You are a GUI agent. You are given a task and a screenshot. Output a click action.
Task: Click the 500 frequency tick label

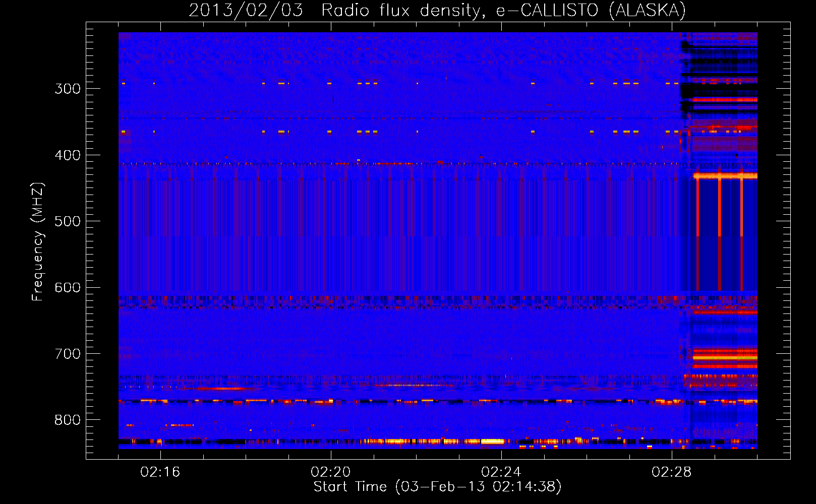click(x=67, y=221)
